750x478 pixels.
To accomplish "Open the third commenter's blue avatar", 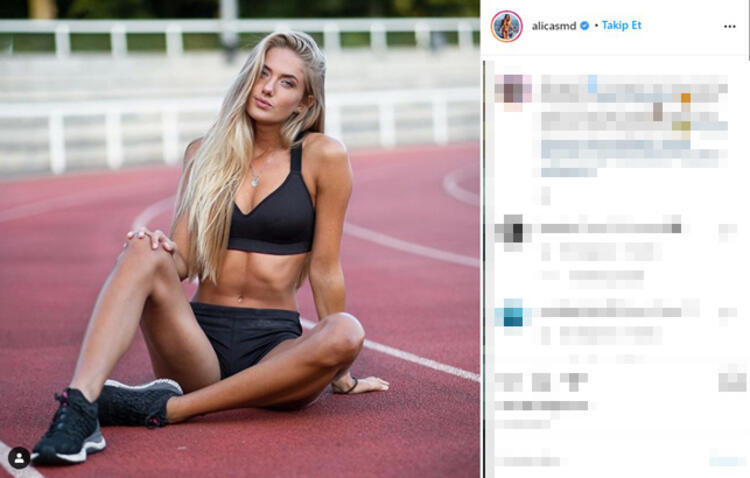I will click(x=513, y=314).
